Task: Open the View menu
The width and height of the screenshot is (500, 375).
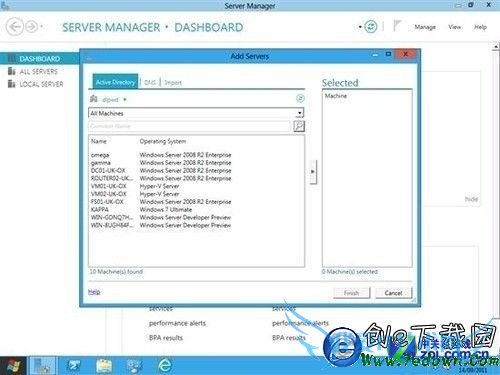Action: pos(454,27)
